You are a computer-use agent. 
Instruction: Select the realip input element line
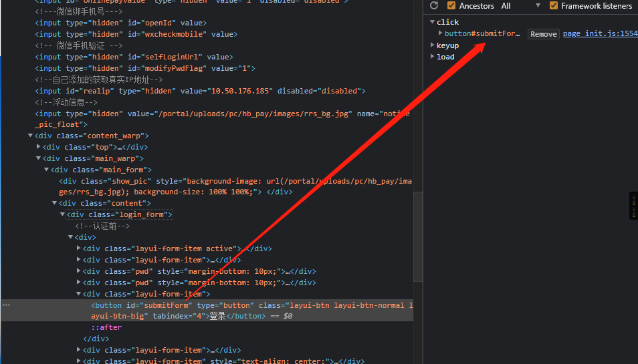pos(200,91)
